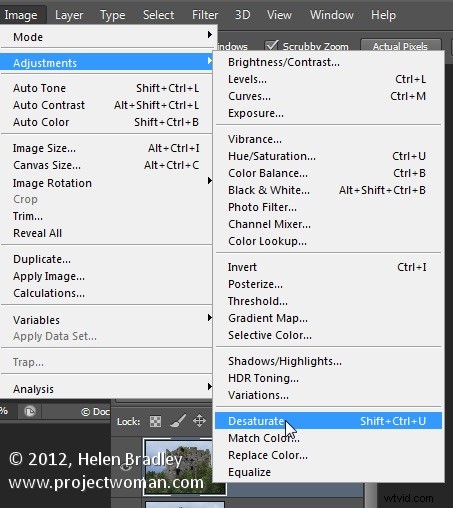Open Color Balance adjustment

pyautogui.click(x=328, y=173)
